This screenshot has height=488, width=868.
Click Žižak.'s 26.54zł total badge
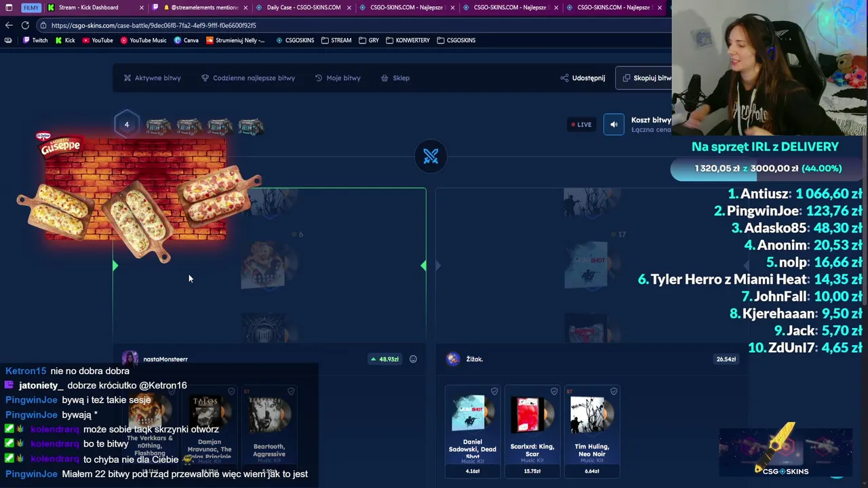pos(726,359)
